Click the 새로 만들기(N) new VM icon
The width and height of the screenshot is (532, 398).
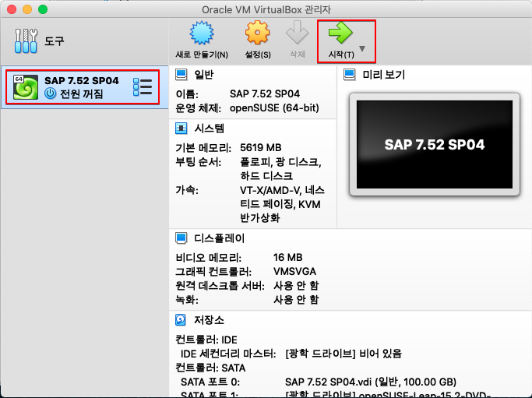click(x=202, y=33)
